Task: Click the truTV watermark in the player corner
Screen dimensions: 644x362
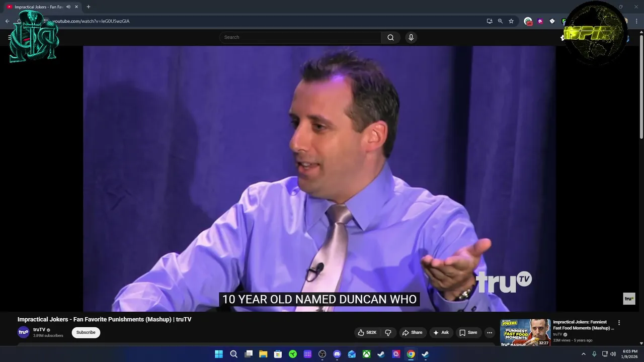Action: tap(629, 299)
